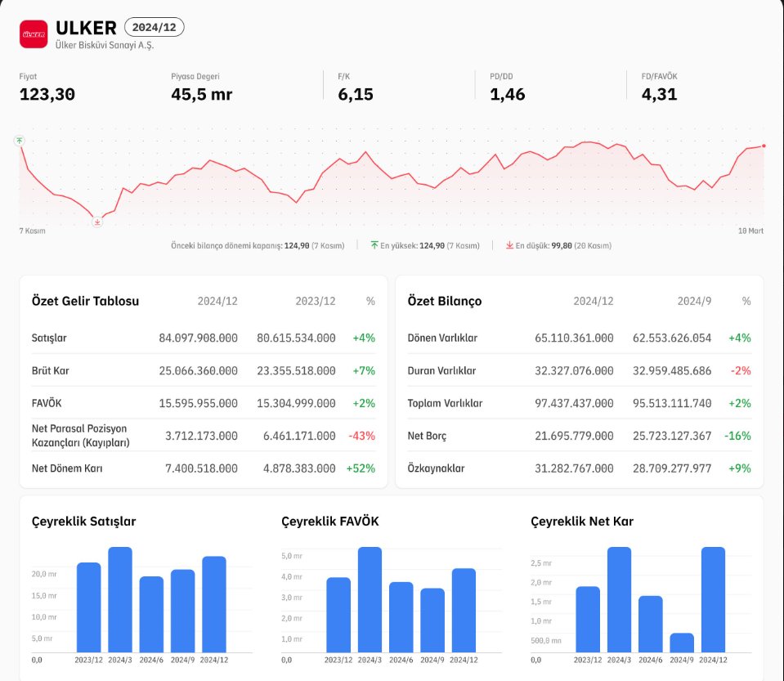The height and width of the screenshot is (681, 784).
Task: Select the Toplam Varlıklar value 97.437.437.000
Action: (574, 403)
